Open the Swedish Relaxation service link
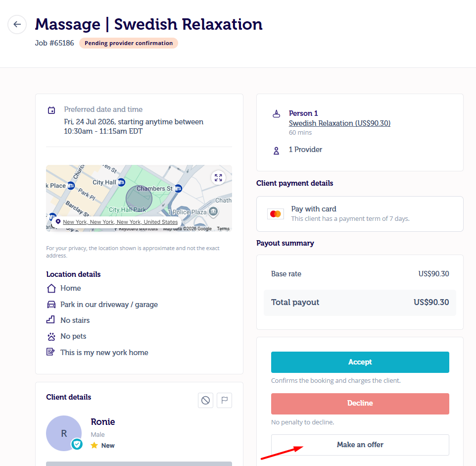This screenshot has height=466, width=476. pos(339,123)
